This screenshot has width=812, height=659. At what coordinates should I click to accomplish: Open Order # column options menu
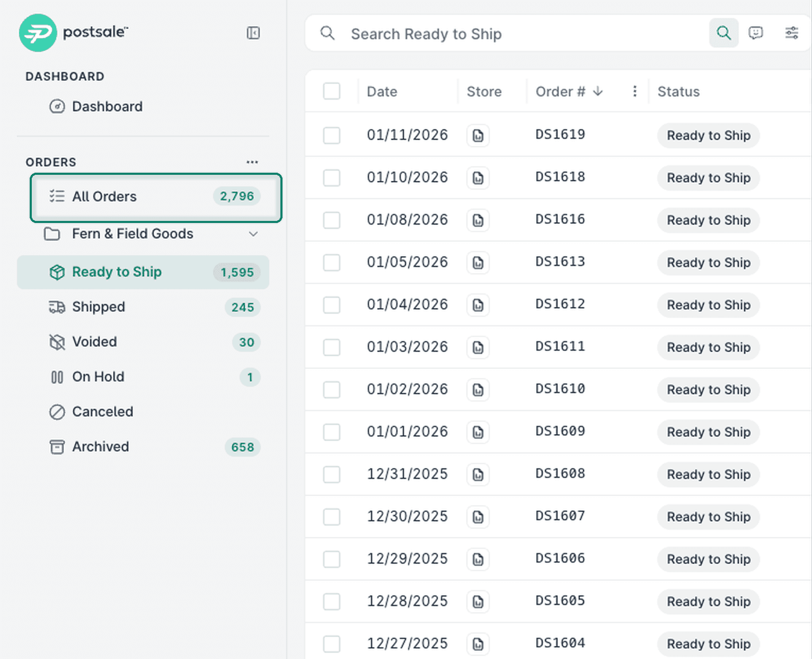(x=634, y=91)
